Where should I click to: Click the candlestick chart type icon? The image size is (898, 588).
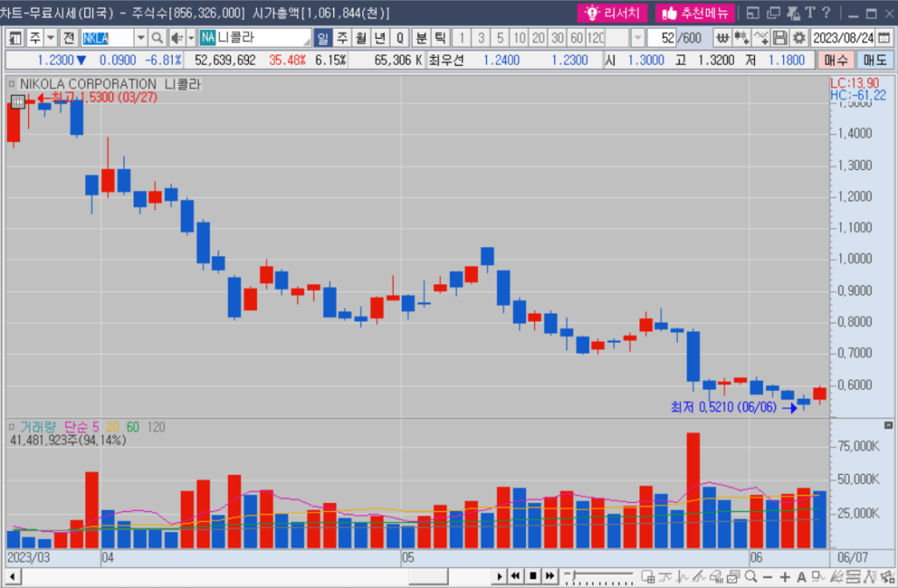(742, 38)
